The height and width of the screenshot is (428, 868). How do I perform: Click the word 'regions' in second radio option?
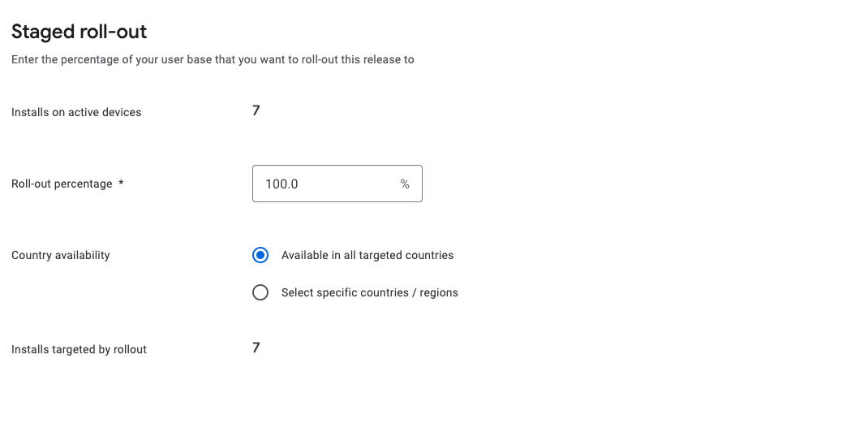click(x=439, y=292)
